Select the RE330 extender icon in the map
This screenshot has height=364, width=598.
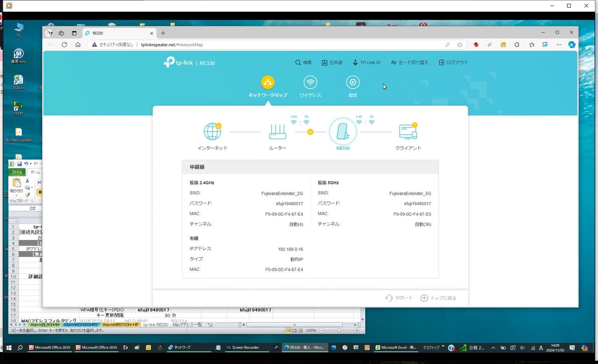coord(343,132)
